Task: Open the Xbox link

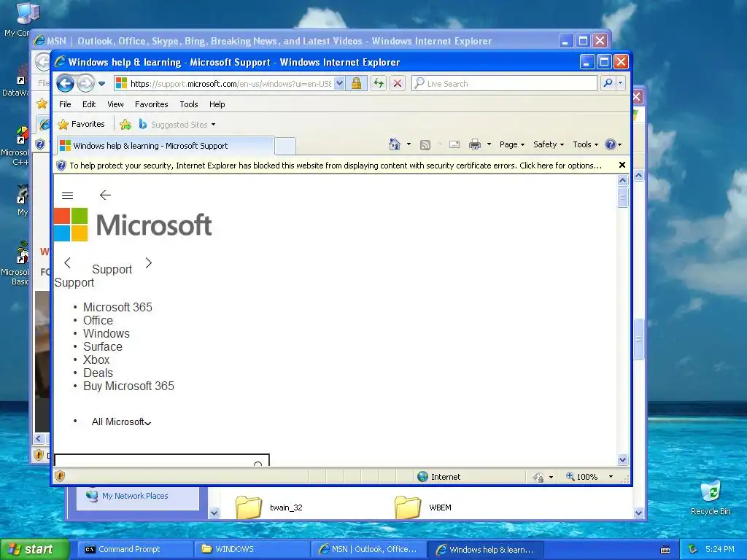Action: (x=96, y=359)
